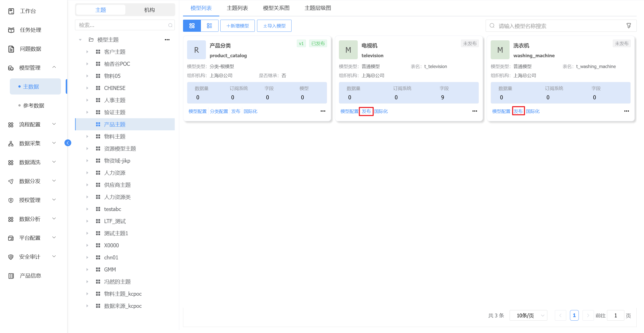644x333 pixels.
Task: Open 工作台 from sidebar
Action: pyautogui.click(x=28, y=11)
